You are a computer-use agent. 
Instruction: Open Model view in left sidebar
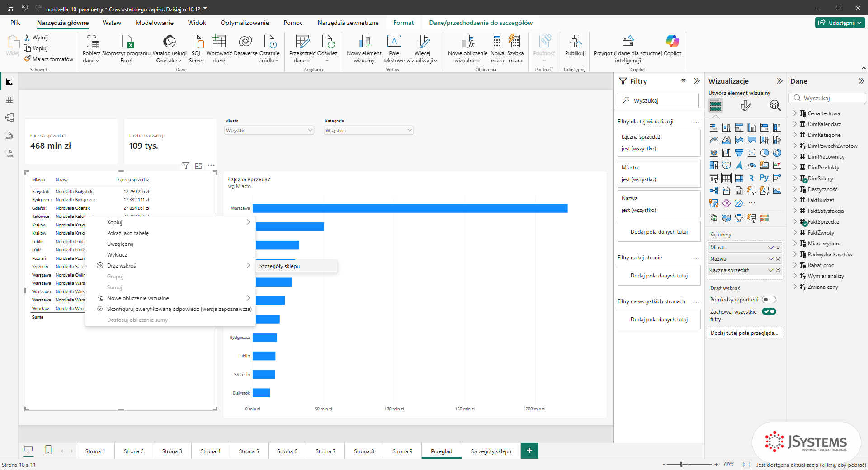(9, 117)
